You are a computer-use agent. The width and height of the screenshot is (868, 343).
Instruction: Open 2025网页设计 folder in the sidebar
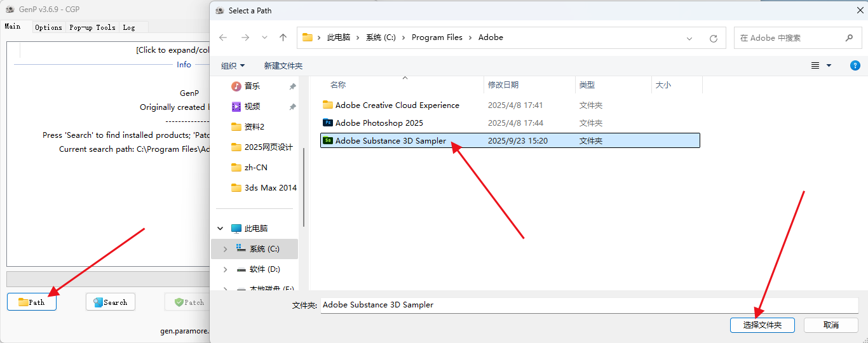click(x=268, y=147)
